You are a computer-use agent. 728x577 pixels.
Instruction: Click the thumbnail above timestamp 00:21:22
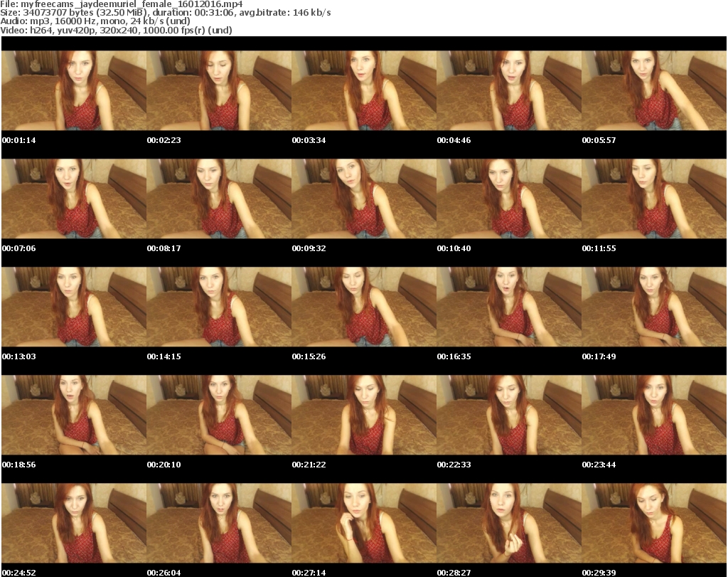pos(364,415)
